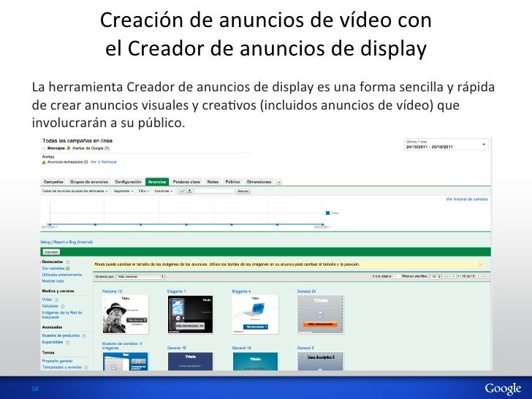Open the Ordenar por dropdown

tap(140, 276)
